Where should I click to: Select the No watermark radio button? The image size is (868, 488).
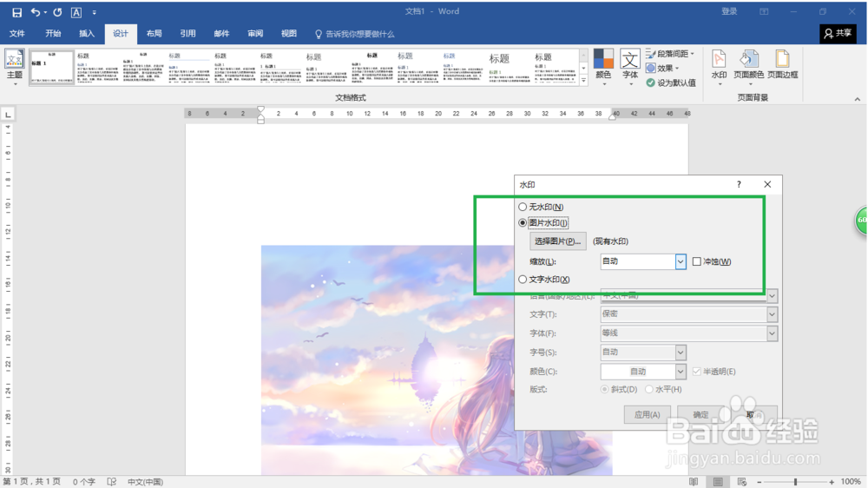click(523, 207)
